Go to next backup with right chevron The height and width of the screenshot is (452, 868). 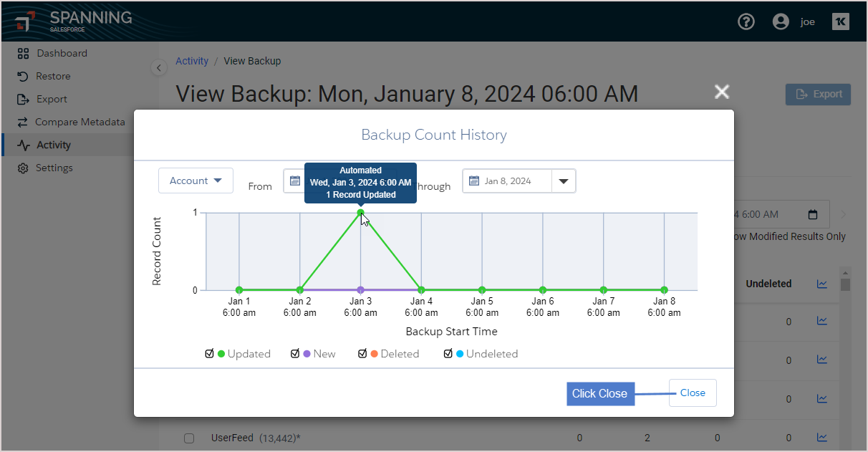tap(843, 214)
